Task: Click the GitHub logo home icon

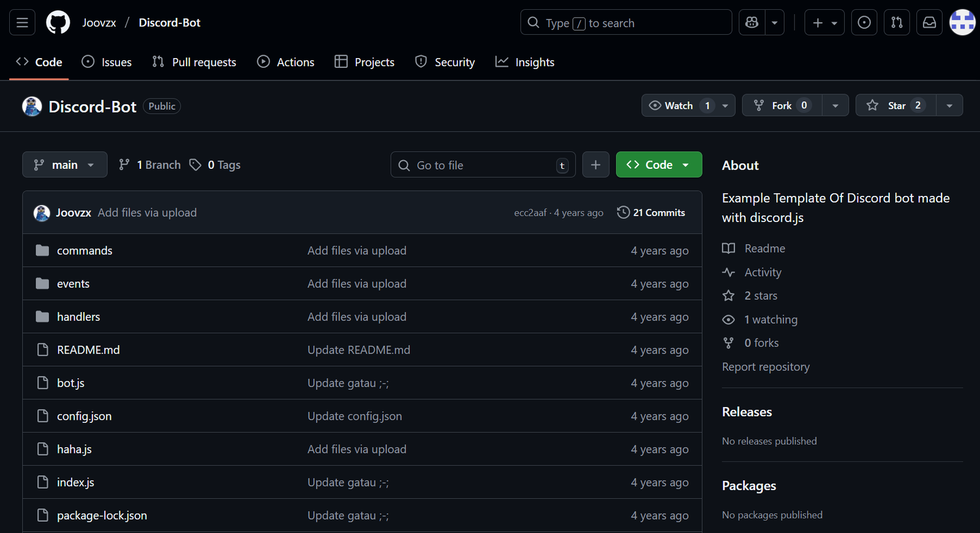Action: [58, 23]
